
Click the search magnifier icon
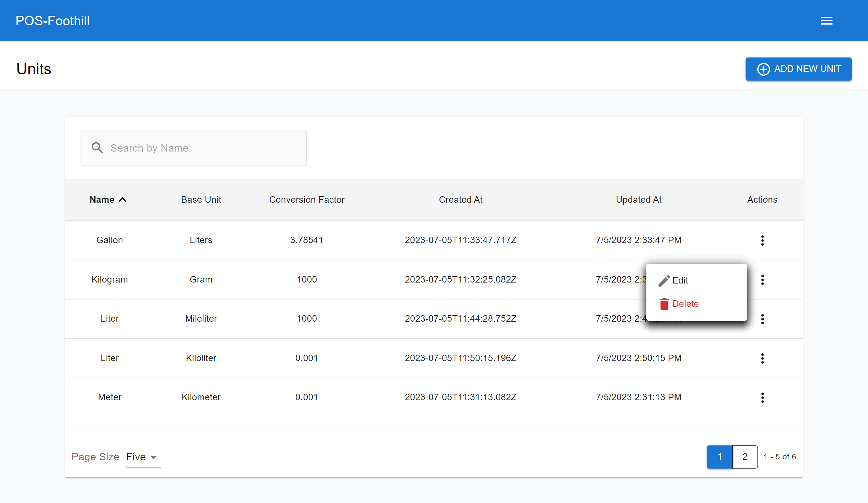[98, 147]
